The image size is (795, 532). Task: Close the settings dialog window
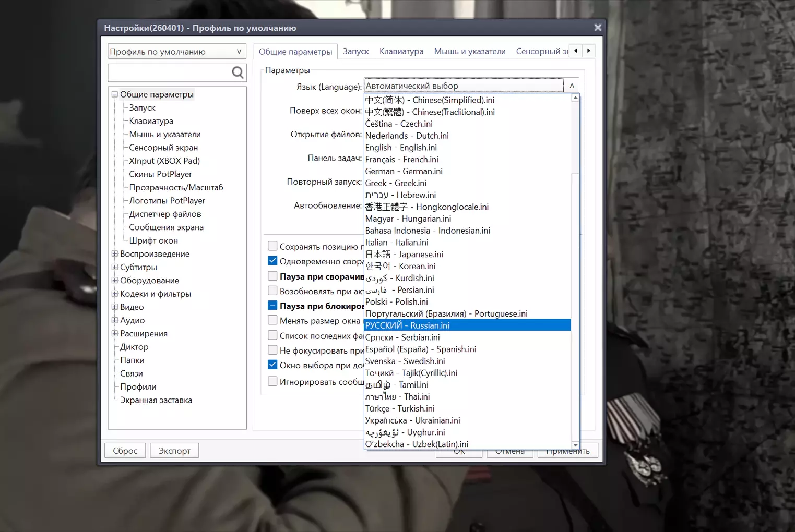pyautogui.click(x=598, y=28)
